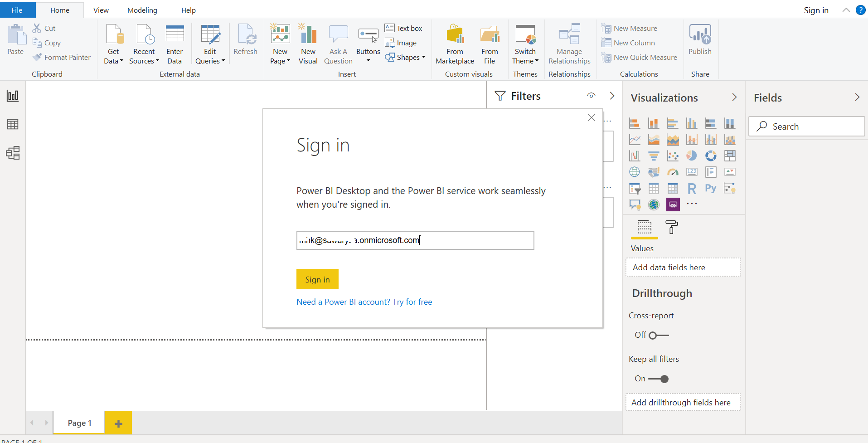Switch to Report view in left sidebar
Screen dimensions: 868x443
coord(13,96)
